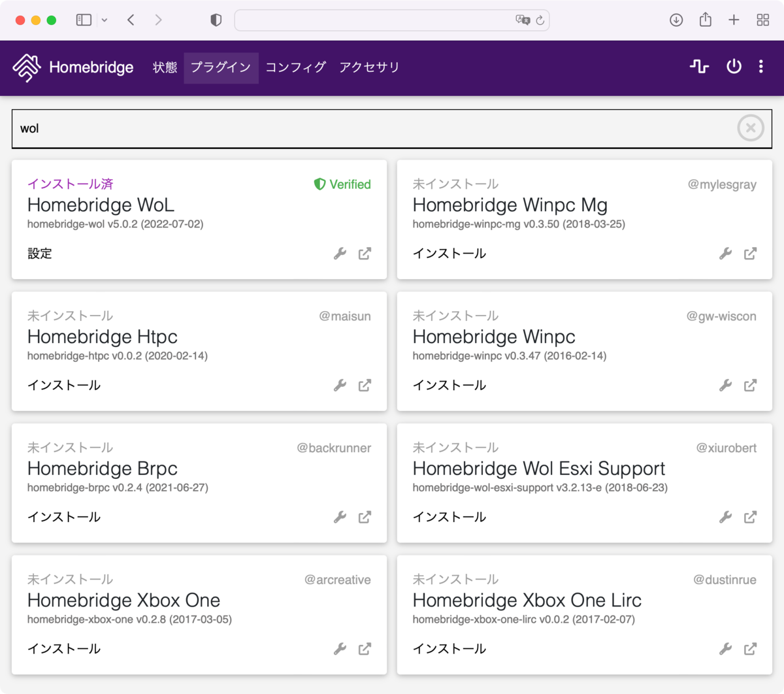Click Safari privacy shield icon

[216, 20]
